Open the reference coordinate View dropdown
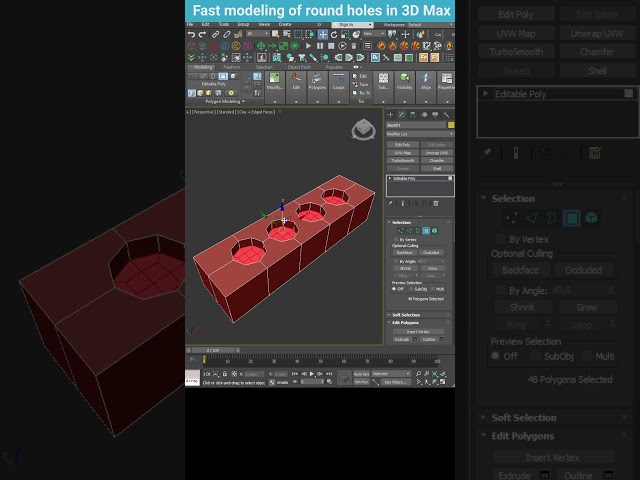The width and height of the screenshot is (640, 480). [374, 34]
